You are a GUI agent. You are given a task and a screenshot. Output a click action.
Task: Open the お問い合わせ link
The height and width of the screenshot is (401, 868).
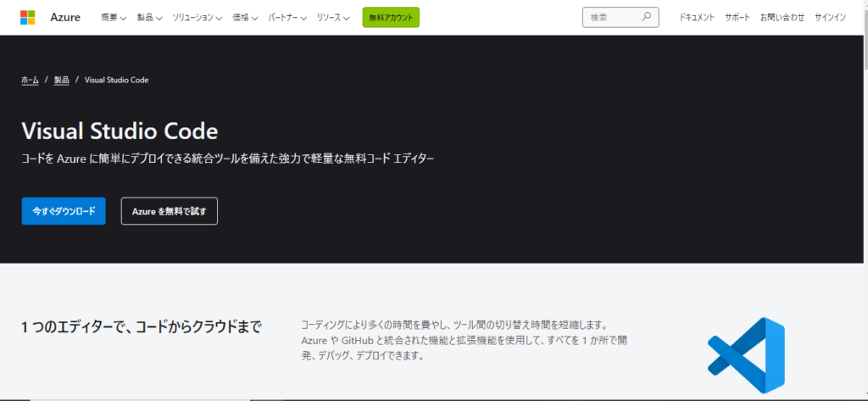[782, 17]
